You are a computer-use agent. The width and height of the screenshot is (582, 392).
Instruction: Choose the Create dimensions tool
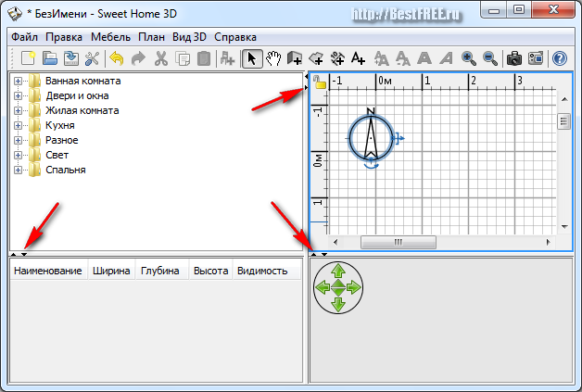pos(337,58)
